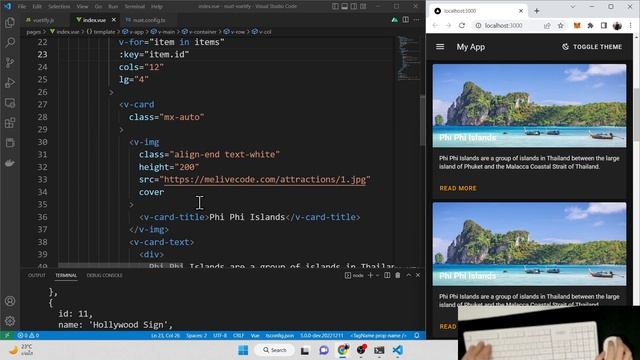Kill the terminal with trash icon
The image size is (640, 360).
tap(398, 276)
